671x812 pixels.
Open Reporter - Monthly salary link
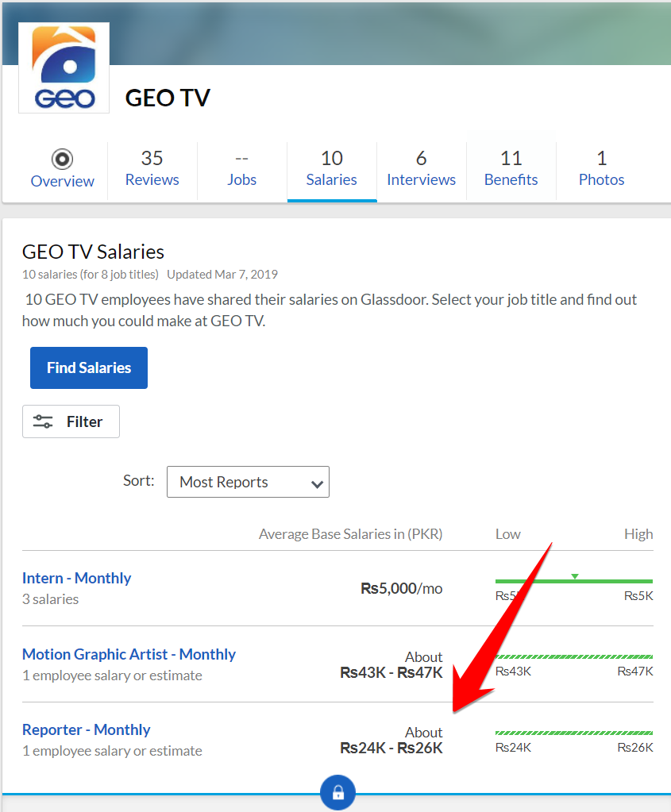coord(86,729)
